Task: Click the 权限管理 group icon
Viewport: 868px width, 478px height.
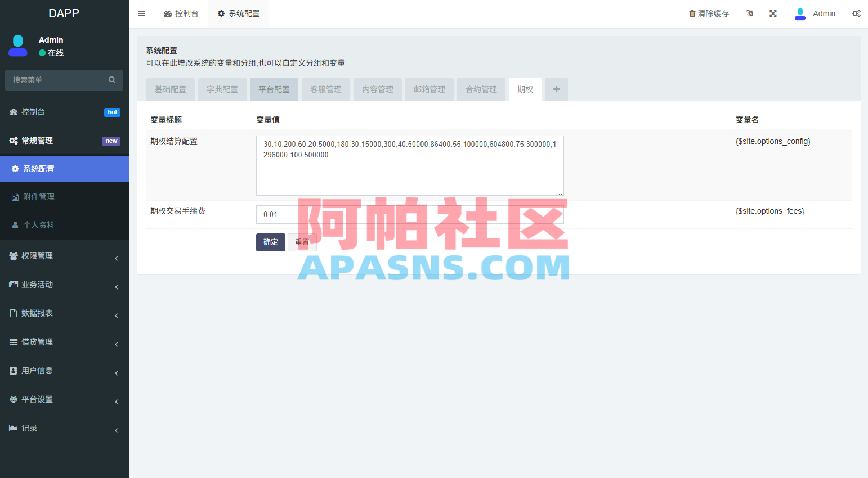Action: pos(14,256)
